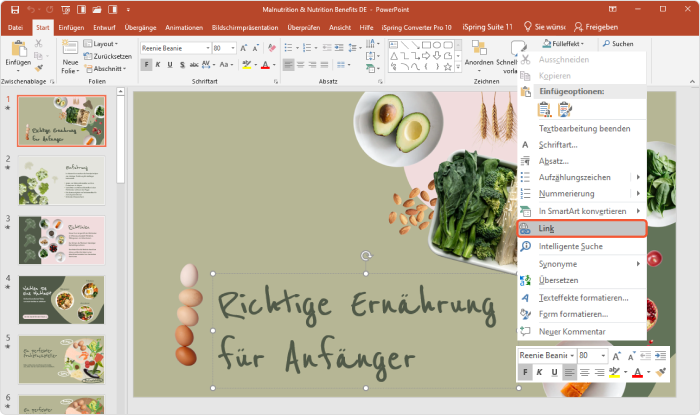The width and height of the screenshot is (700, 415).
Task: Click the ribbon Cut scissors icon
Action: pyautogui.click(x=38, y=43)
